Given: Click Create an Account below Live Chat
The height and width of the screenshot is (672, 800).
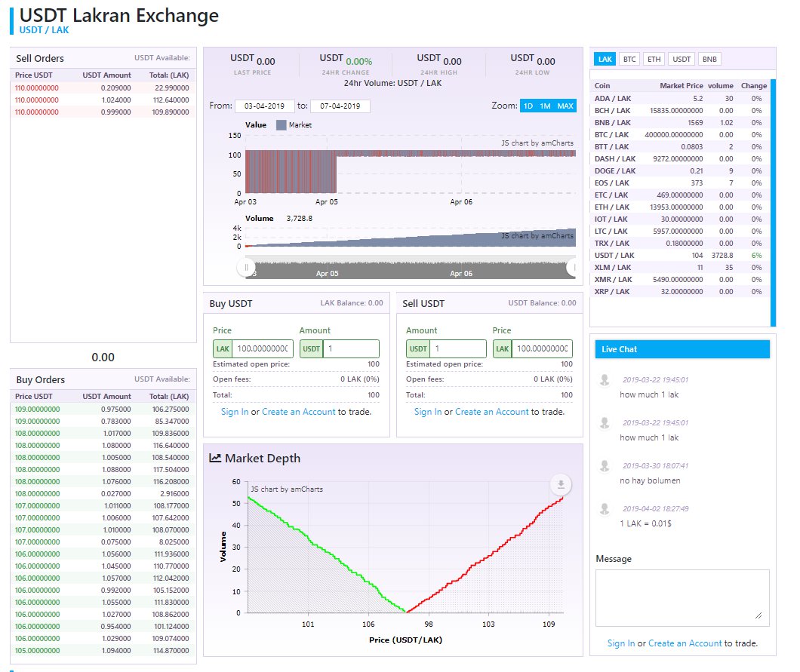Looking at the screenshot, I should (685, 643).
